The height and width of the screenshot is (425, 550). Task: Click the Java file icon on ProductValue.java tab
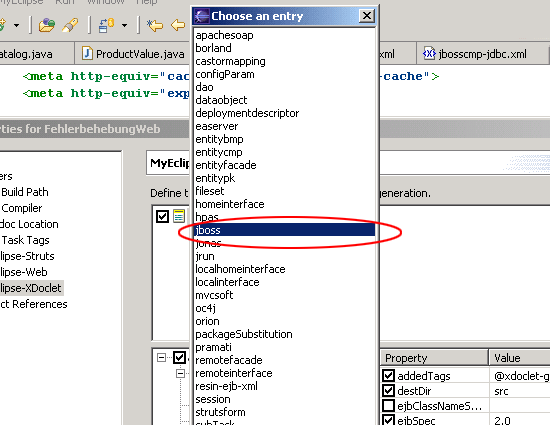[87, 53]
